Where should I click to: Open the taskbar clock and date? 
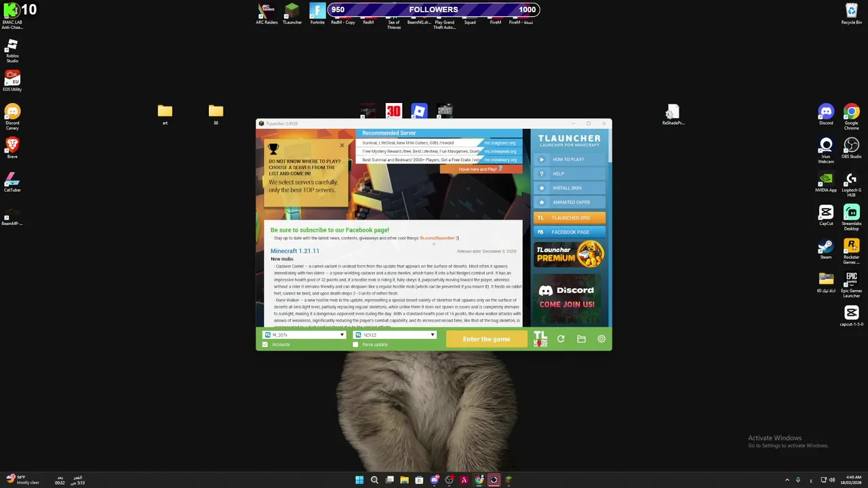pyautogui.click(x=852, y=480)
